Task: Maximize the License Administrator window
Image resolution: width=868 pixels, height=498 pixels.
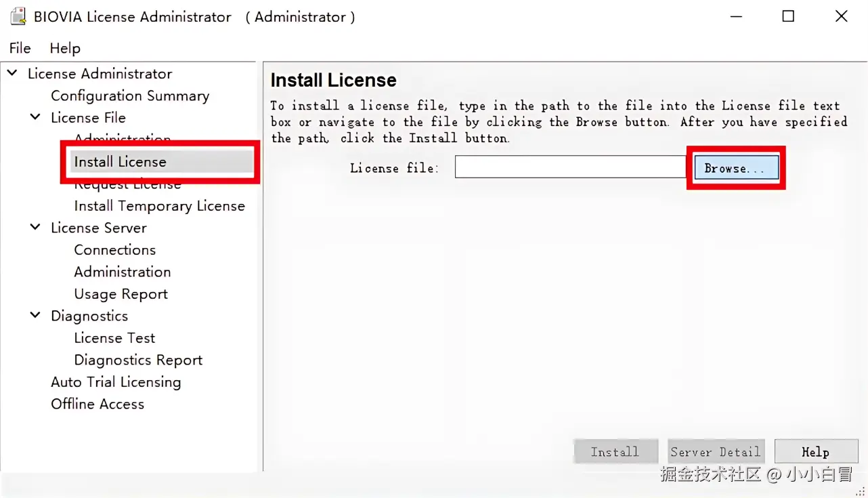Action: click(788, 16)
